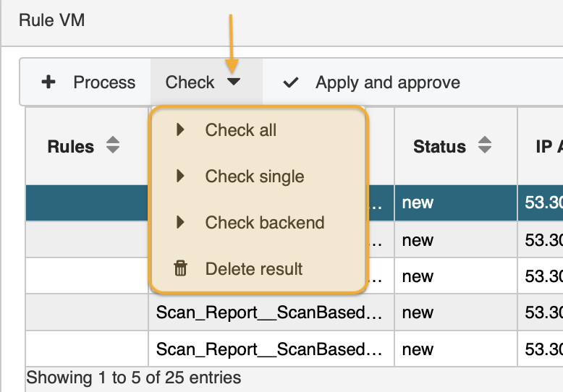Sort the table by the Rules column icon
The image size is (563, 392).
112,146
